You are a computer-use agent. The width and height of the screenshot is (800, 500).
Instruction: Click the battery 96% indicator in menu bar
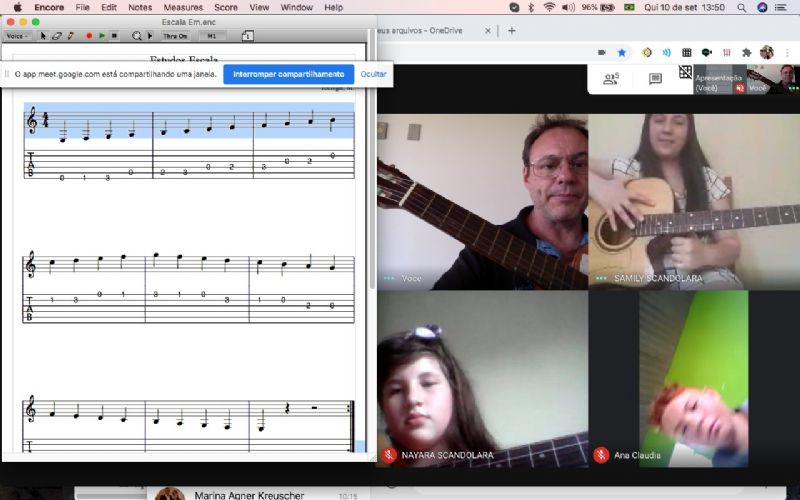pyautogui.click(x=598, y=8)
